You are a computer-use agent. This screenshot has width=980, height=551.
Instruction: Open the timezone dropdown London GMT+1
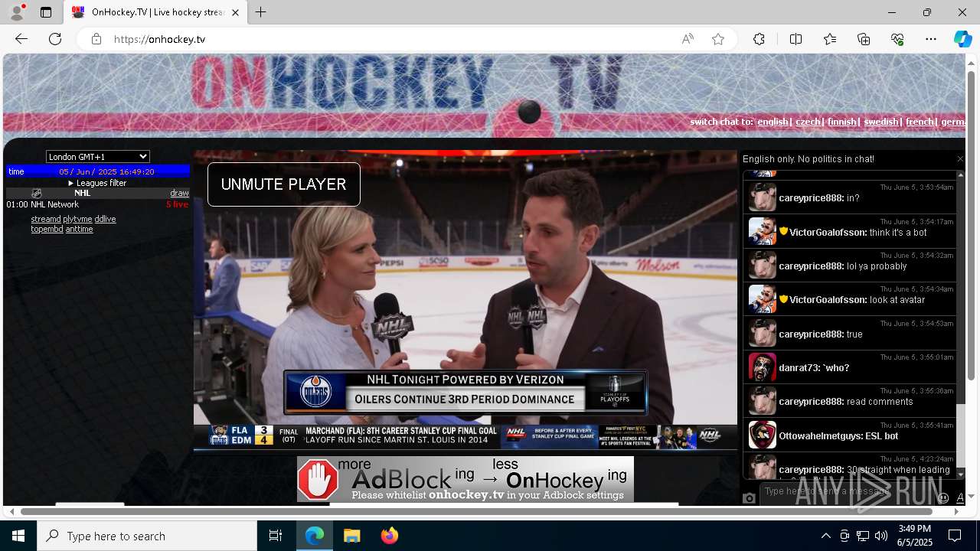(x=98, y=156)
